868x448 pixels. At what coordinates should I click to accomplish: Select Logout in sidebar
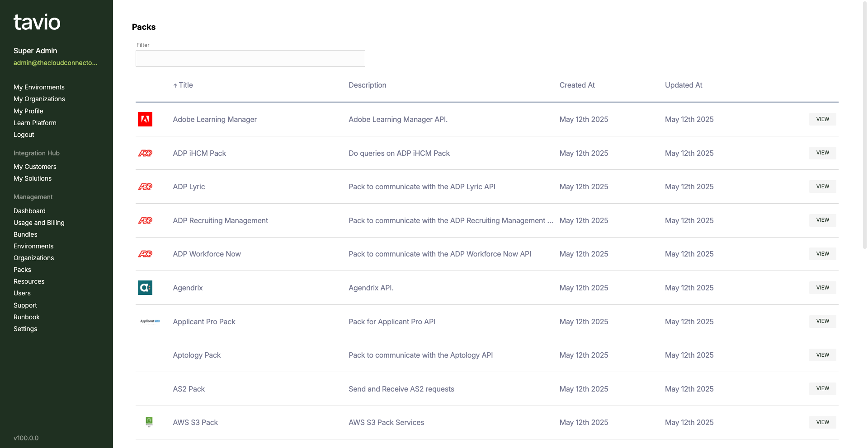24,135
